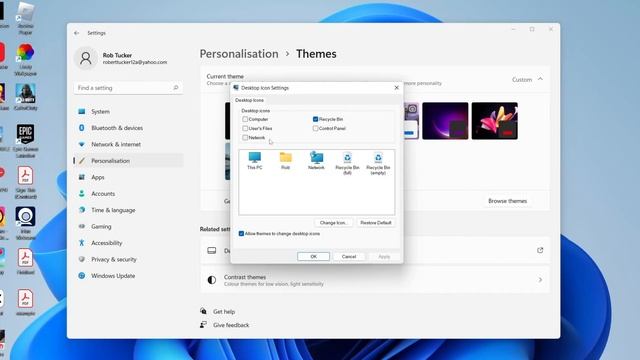Click the Change Icon button
The image size is (640, 360).
(x=333, y=223)
